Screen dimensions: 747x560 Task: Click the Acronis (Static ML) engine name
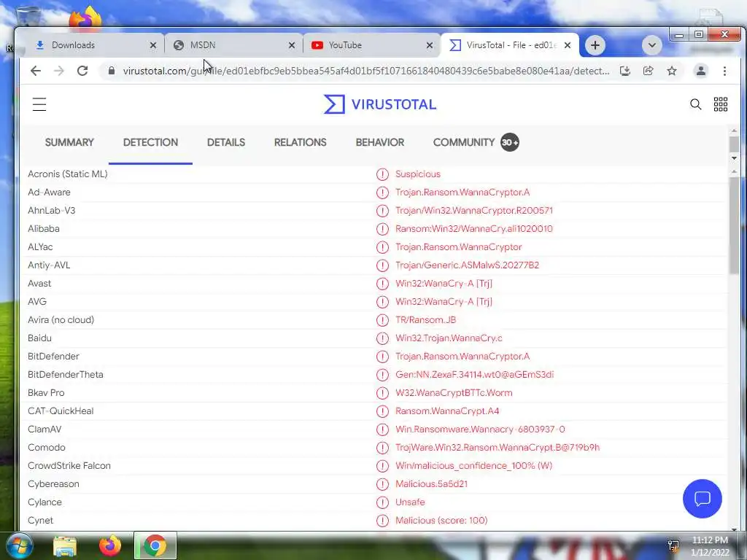tap(68, 174)
